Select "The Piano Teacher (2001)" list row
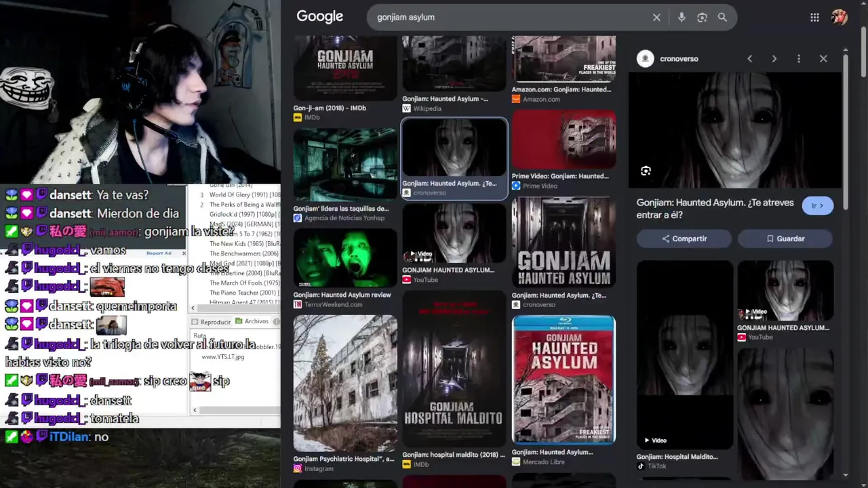This screenshot has height=488, width=868. tap(244, 293)
